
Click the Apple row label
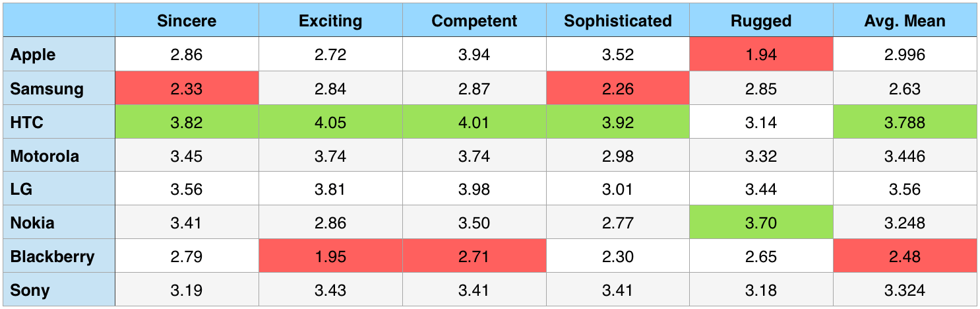[x=34, y=54]
